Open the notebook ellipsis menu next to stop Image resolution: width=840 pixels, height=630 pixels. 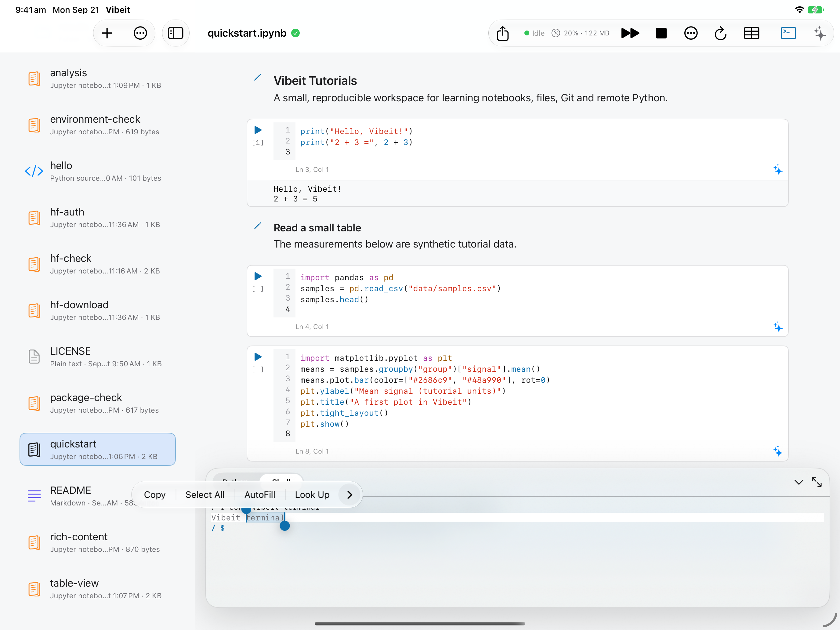coord(691,33)
